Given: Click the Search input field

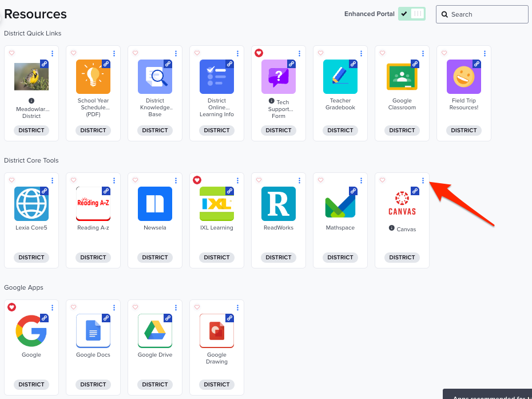Looking at the screenshot, I should pos(487,14).
